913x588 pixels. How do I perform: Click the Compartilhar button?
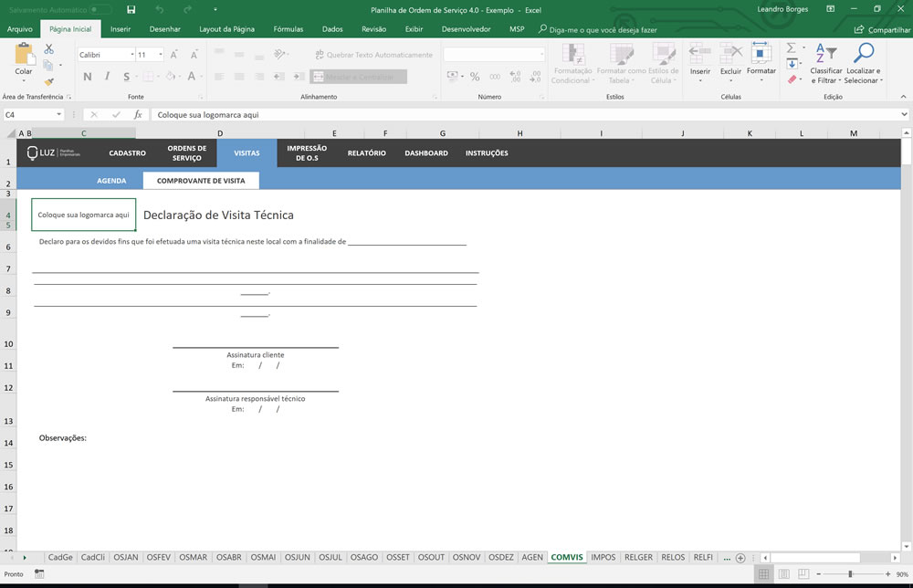pos(882,30)
